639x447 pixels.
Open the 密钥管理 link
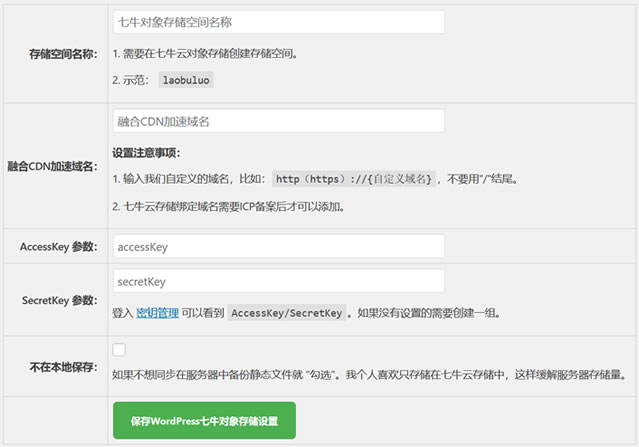pos(157,313)
